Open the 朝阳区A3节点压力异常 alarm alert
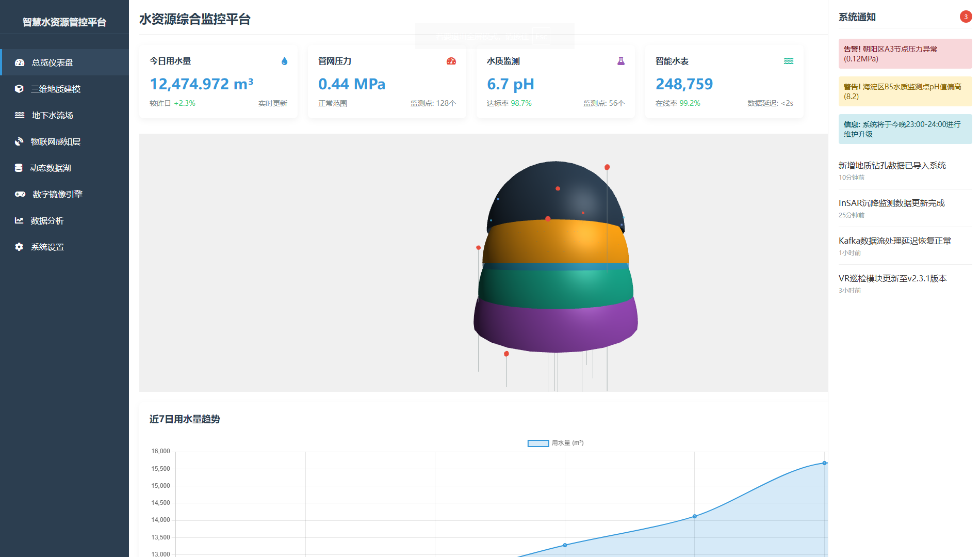The width and height of the screenshot is (980, 557). coord(905,54)
